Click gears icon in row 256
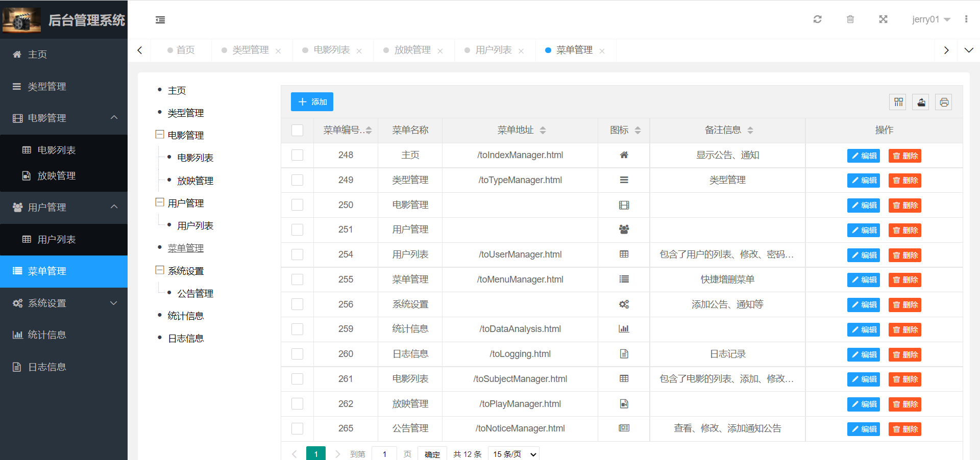Viewport: 980px width, 460px height. click(624, 304)
